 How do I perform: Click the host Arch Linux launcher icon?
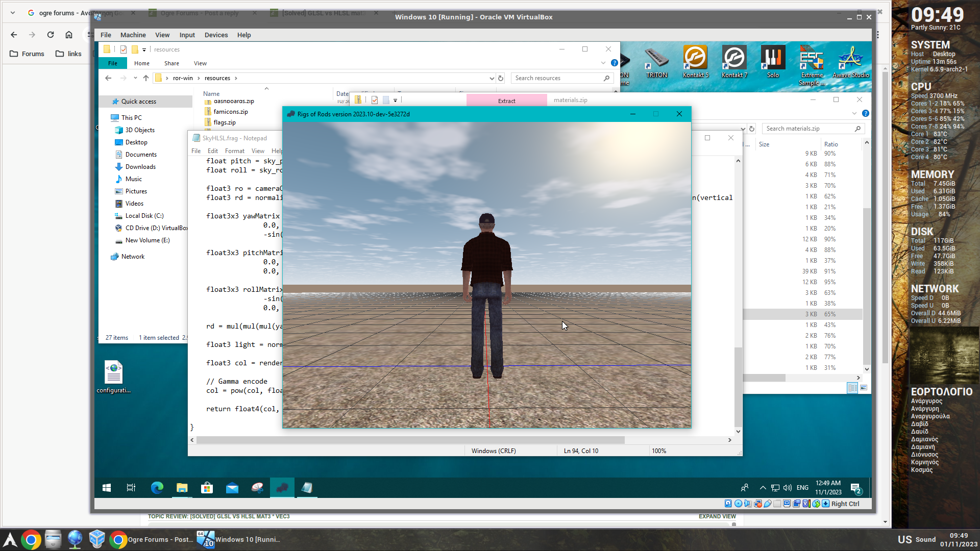[10, 539]
